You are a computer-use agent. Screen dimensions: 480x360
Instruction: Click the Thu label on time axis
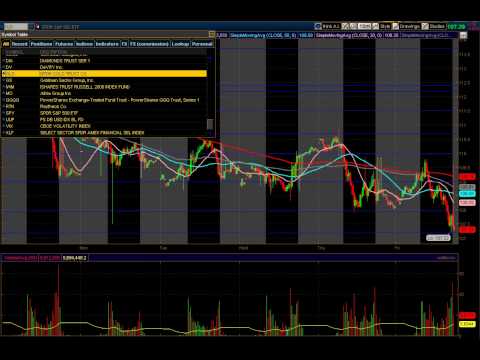pos(321,248)
